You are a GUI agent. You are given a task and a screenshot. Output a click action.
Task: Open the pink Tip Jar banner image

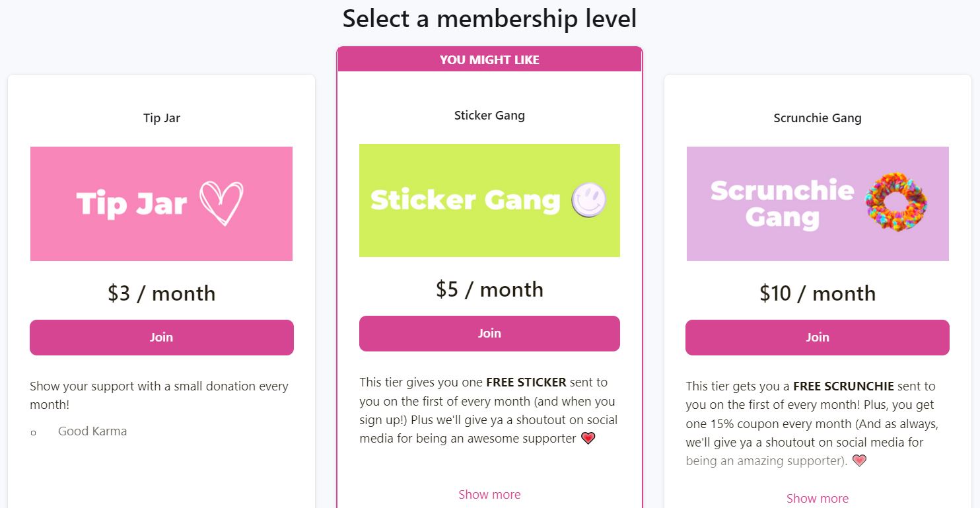click(161, 203)
